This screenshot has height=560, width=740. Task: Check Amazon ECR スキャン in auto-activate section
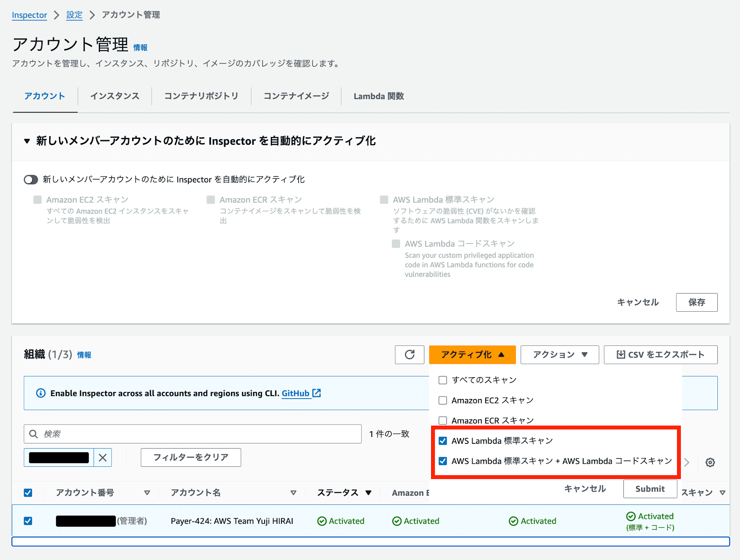pyautogui.click(x=211, y=200)
